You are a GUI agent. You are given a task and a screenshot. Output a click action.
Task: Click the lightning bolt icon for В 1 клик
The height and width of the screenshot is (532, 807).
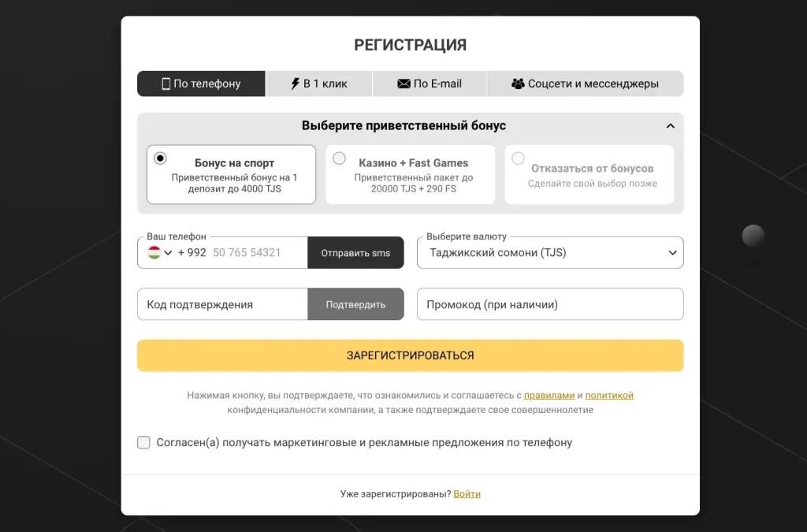point(295,84)
